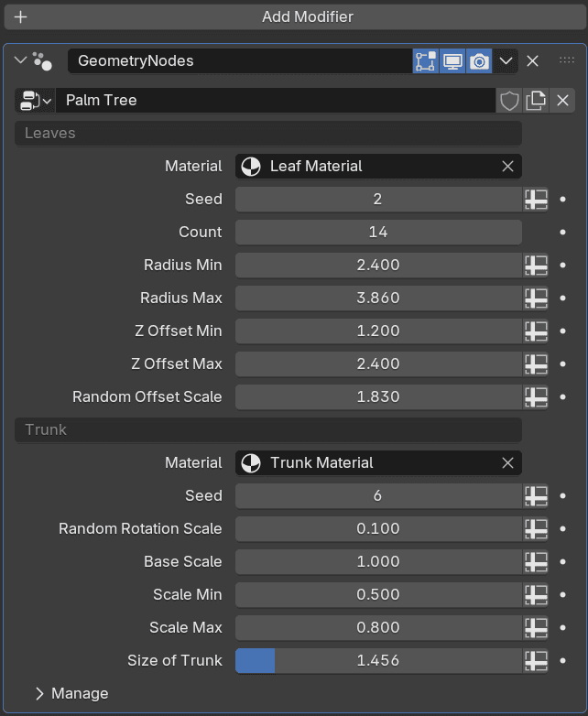Screen dimensions: 588x716
Task: Click the animate dot for Leaves Seed
Action: click(x=562, y=199)
